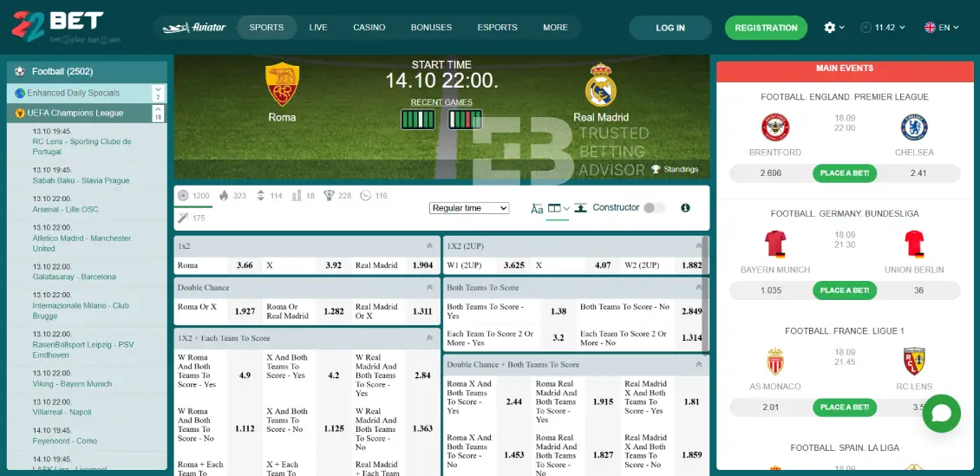
Task: Open RC Lens - Sporting Clube match
Action: click(x=87, y=142)
